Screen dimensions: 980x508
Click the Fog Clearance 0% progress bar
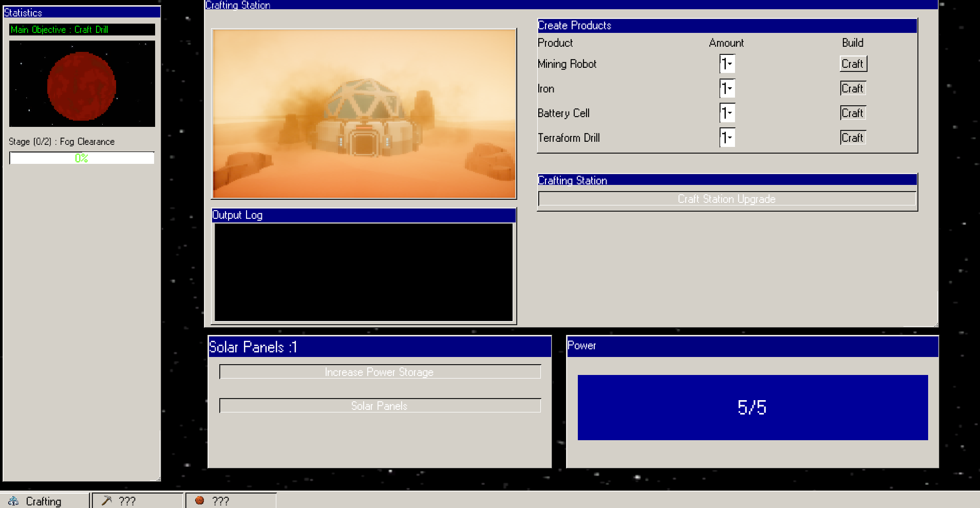click(82, 158)
